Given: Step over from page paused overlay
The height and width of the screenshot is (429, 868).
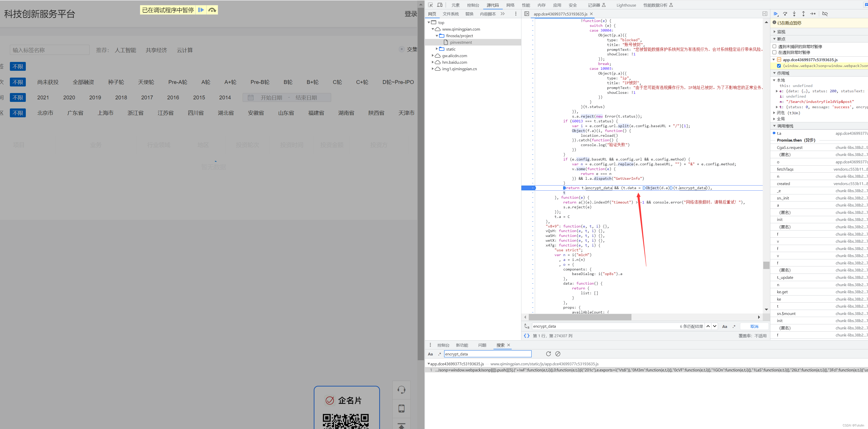Looking at the screenshot, I should (212, 10).
